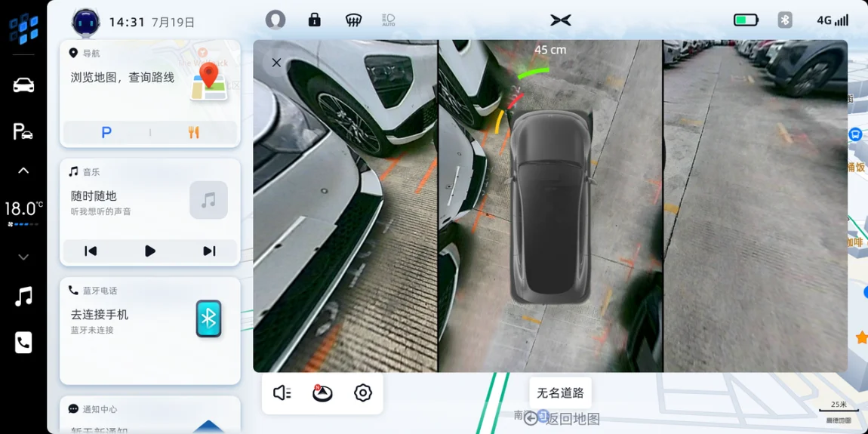Open the phone app from sidebar
The height and width of the screenshot is (434, 868).
click(23, 343)
